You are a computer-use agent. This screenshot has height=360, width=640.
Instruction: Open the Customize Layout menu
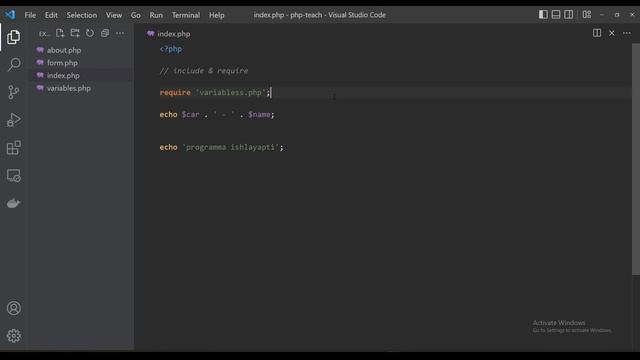(x=587, y=15)
